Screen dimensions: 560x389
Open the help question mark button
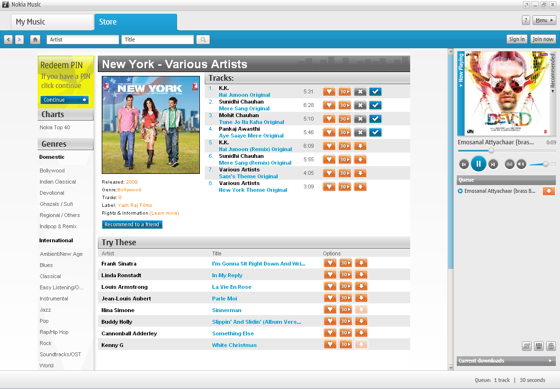[526, 20]
